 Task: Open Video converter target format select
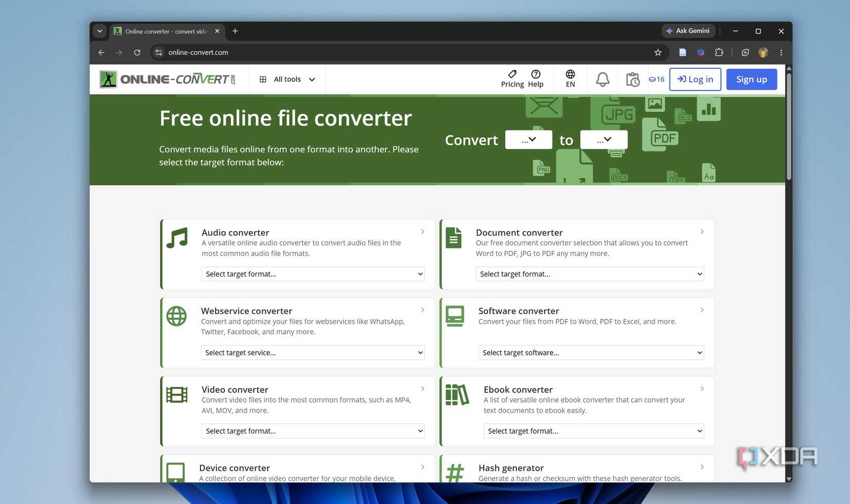click(313, 431)
